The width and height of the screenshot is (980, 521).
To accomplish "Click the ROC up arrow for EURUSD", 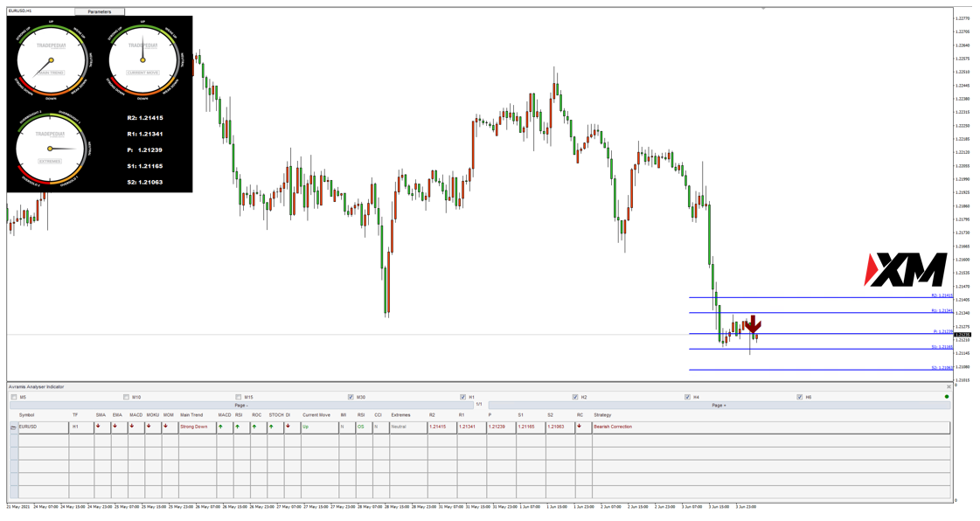I will [x=254, y=426].
